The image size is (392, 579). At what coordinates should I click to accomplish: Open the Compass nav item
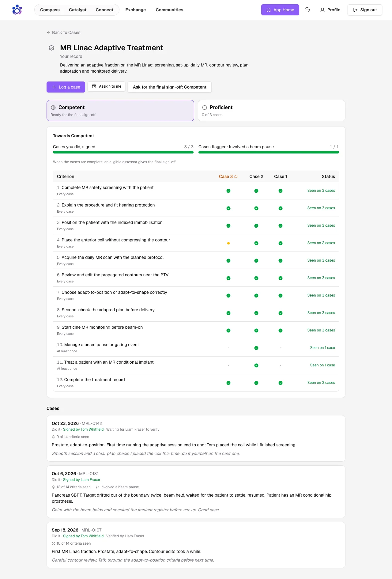(x=50, y=10)
